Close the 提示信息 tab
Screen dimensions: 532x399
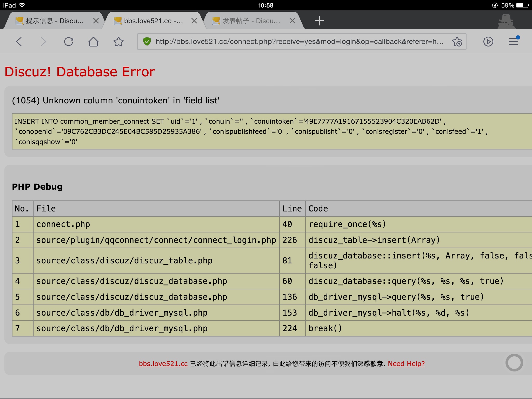(x=96, y=21)
